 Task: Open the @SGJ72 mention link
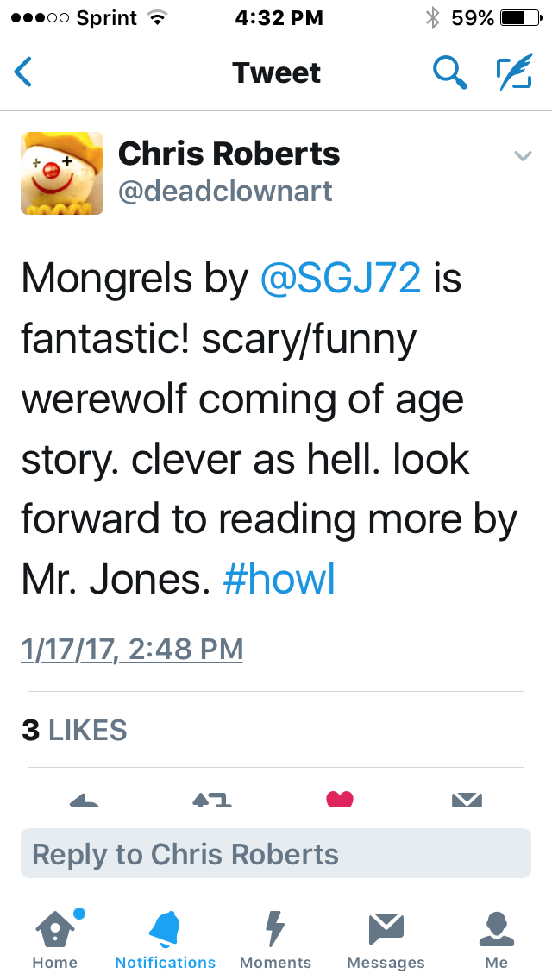[341, 279]
